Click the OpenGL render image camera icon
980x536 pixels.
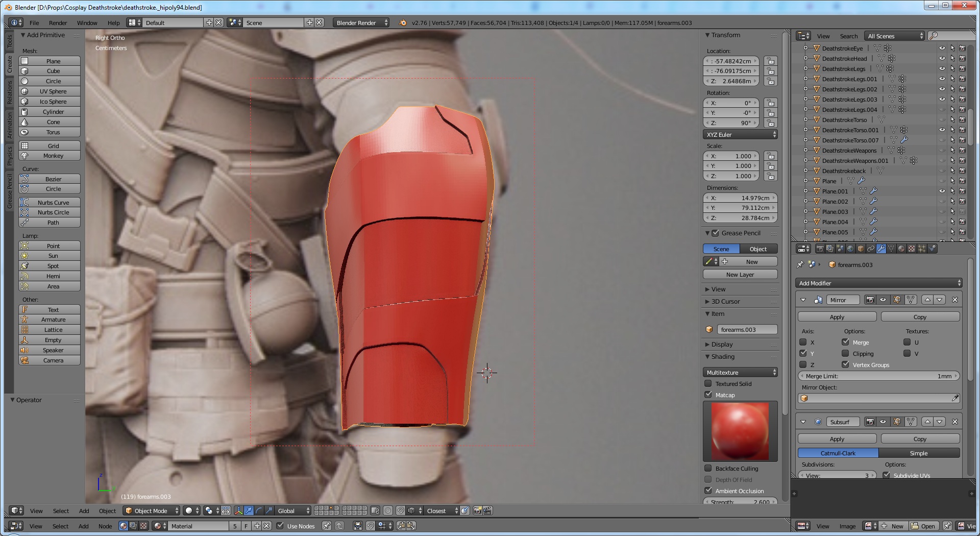pos(477,510)
